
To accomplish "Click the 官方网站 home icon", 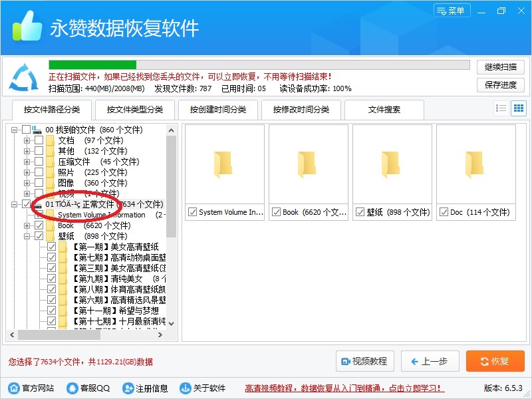I will (13, 388).
